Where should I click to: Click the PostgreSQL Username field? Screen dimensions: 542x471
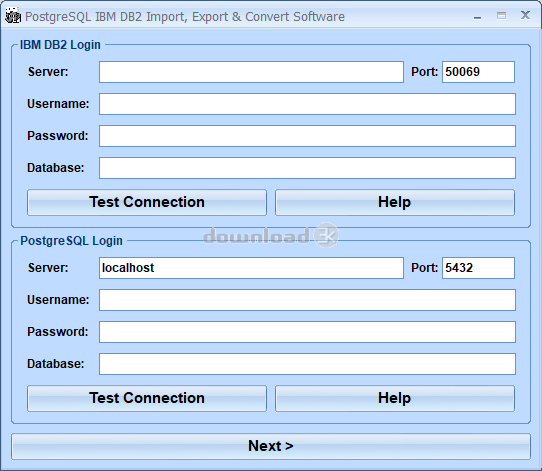tap(307, 300)
